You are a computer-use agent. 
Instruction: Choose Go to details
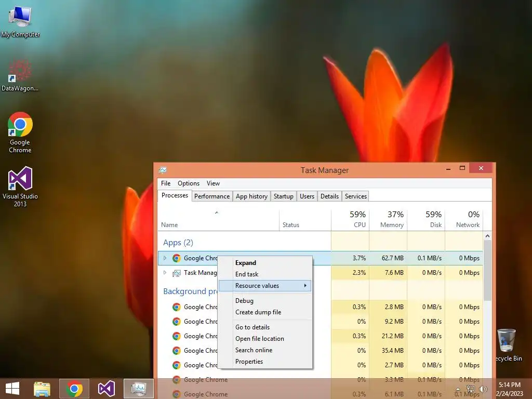click(264, 327)
